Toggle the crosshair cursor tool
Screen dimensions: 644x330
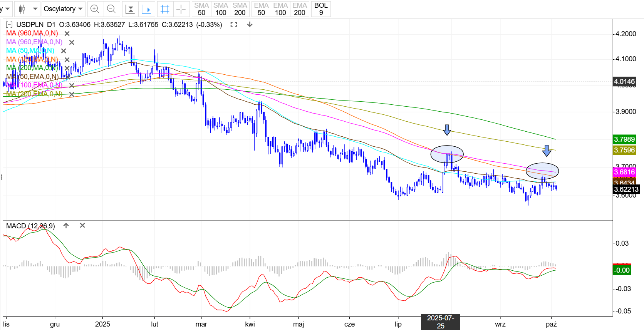tap(181, 9)
